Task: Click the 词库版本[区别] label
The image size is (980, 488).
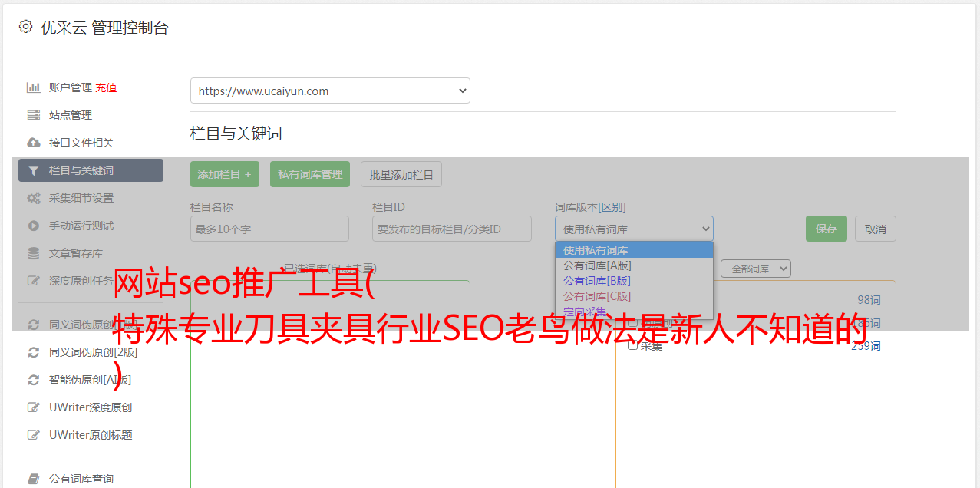Action: [590, 207]
